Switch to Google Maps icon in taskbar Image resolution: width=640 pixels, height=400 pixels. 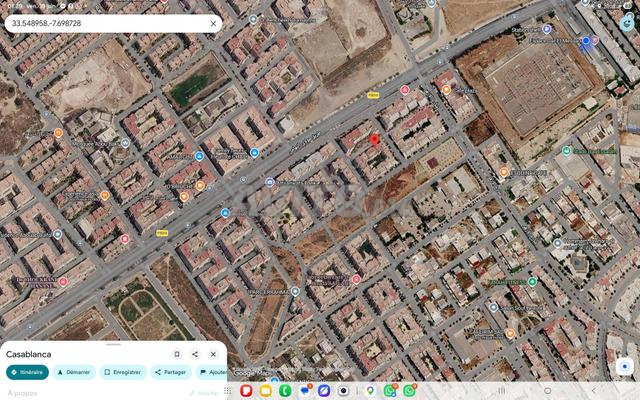point(370,391)
